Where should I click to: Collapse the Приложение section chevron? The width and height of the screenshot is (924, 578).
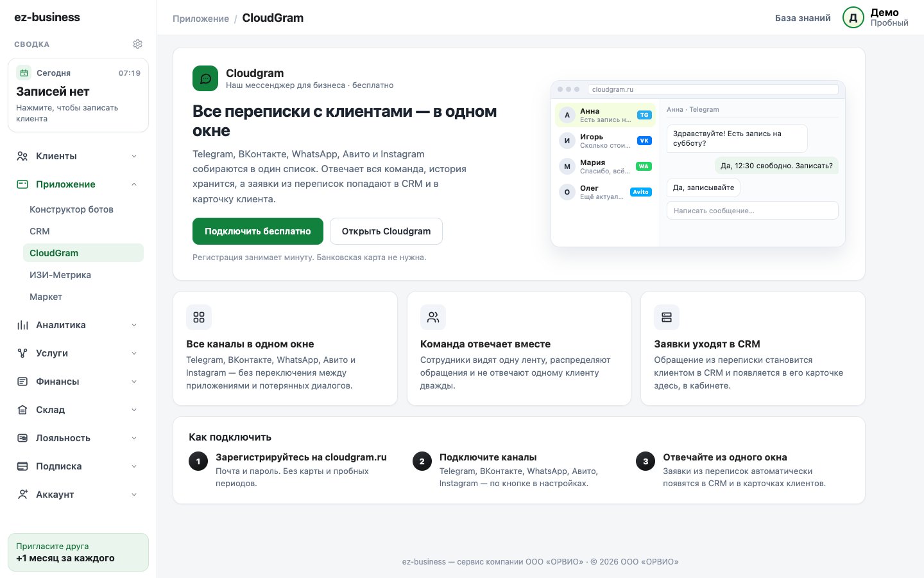coord(134,184)
